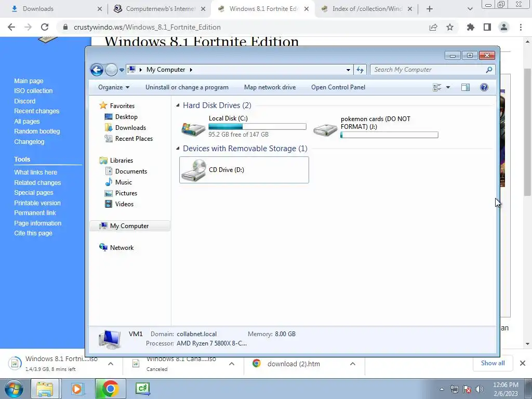Toggle the preview pane
This screenshot has height=399, width=532.
(465, 87)
